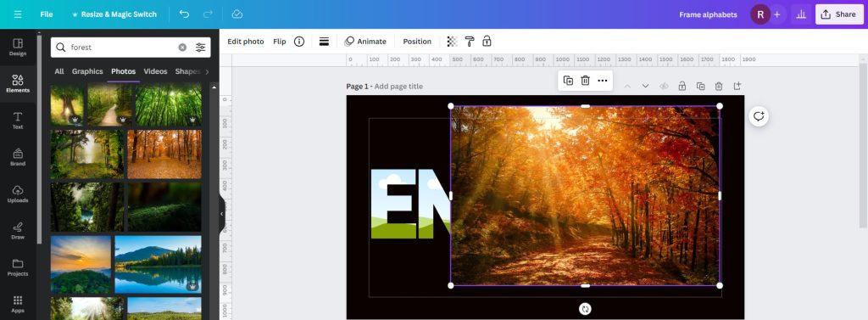Select the misty green forest photo
This screenshot has width=868, height=320.
87,154
